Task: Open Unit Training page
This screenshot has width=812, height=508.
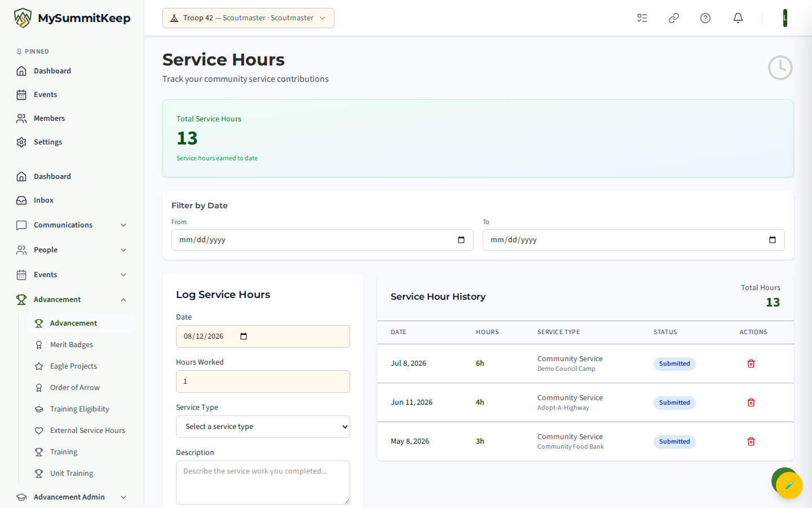Action: [x=81, y=474]
